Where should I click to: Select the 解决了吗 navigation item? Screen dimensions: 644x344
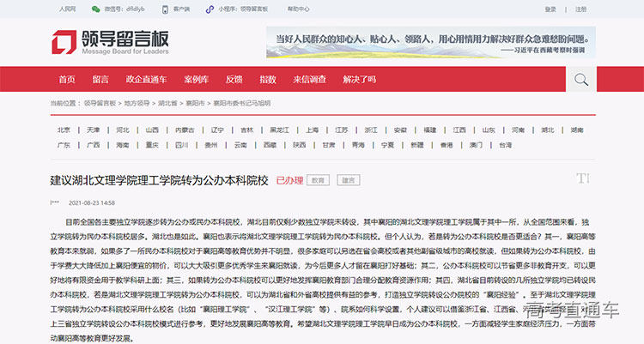tap(361, 80)
